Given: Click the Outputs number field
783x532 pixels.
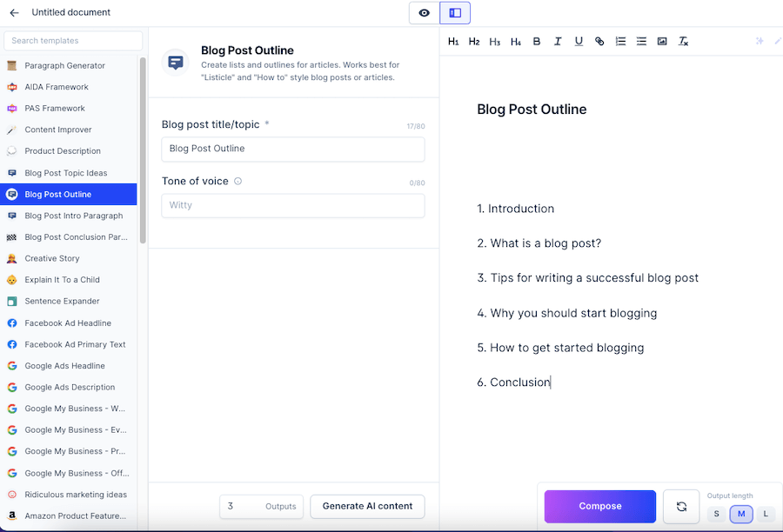Looking at the screenshot, I should point(261,507).
